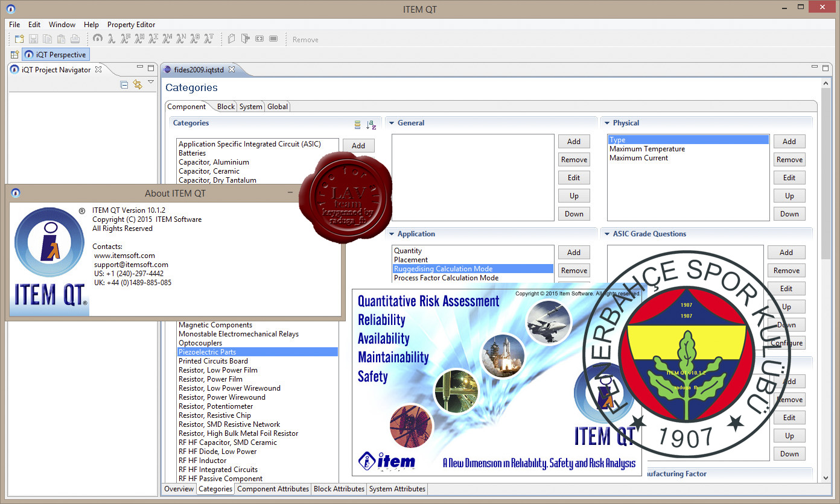840x504 pixels.
Task: Open the Window menu
Action: click(x=62, y=25)
